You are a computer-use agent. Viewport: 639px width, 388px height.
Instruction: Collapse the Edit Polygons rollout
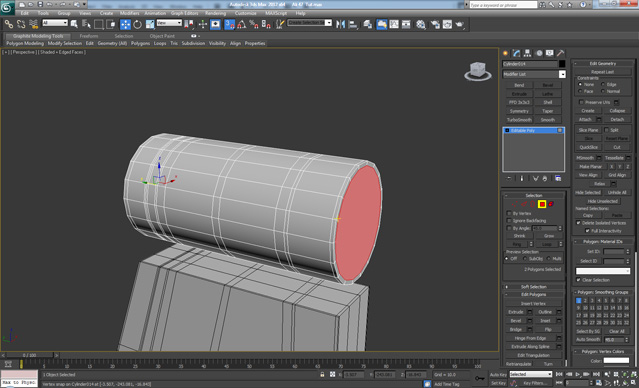534,295
